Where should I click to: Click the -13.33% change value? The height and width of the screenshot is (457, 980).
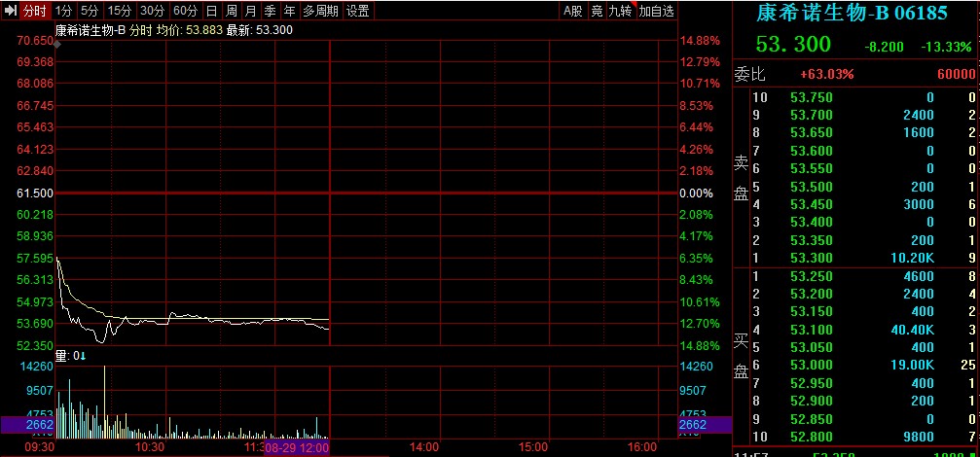(946, 47)
